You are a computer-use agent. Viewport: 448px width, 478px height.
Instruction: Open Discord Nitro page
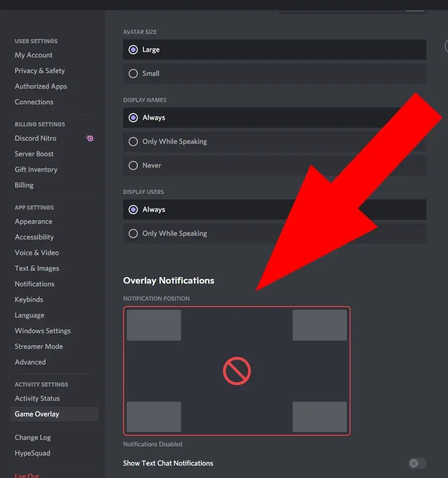coord(35,138)
